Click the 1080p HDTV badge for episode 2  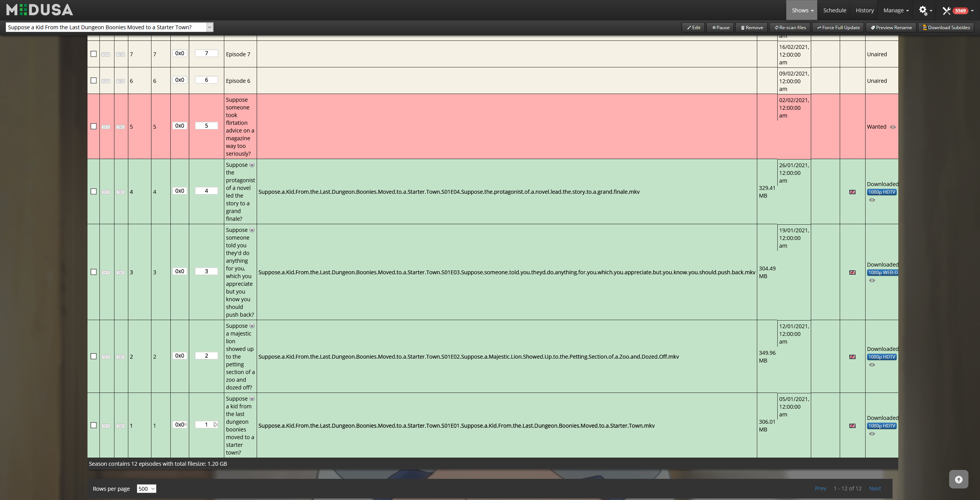882,357
